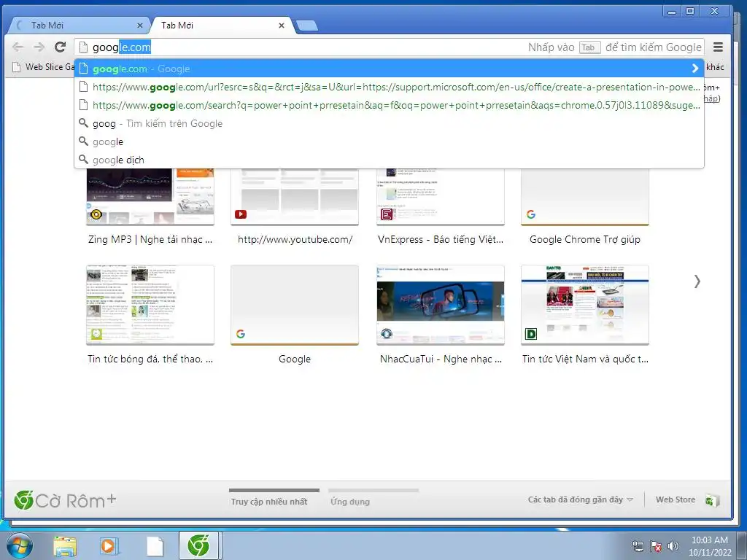This screenshot has height=560, width=747.
Task: Show next page of most visited sites
Action: pos(697,281)
